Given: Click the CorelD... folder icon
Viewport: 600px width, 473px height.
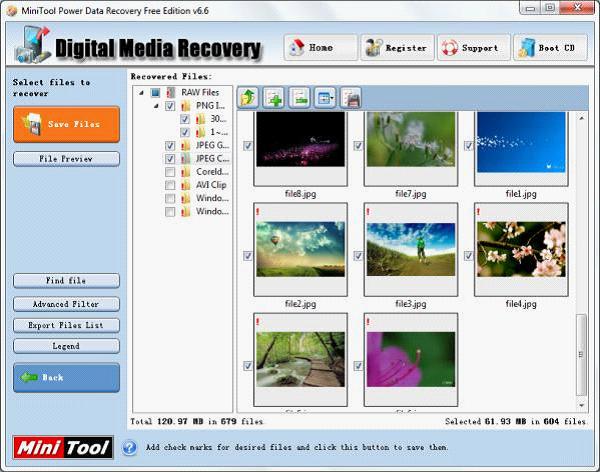Looking at the screenshot, I should tap(186, 172).
